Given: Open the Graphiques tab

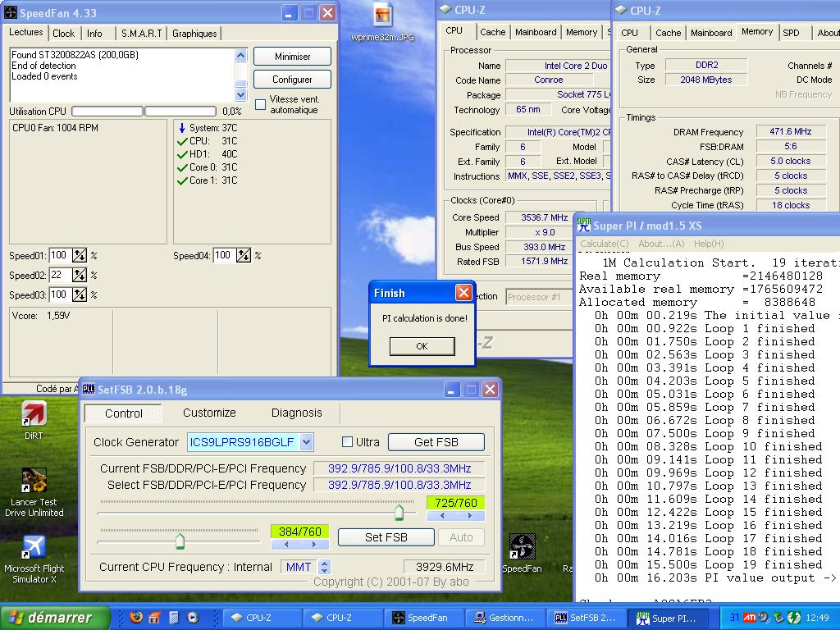Looking at the screenshot, I should (194, 33).
